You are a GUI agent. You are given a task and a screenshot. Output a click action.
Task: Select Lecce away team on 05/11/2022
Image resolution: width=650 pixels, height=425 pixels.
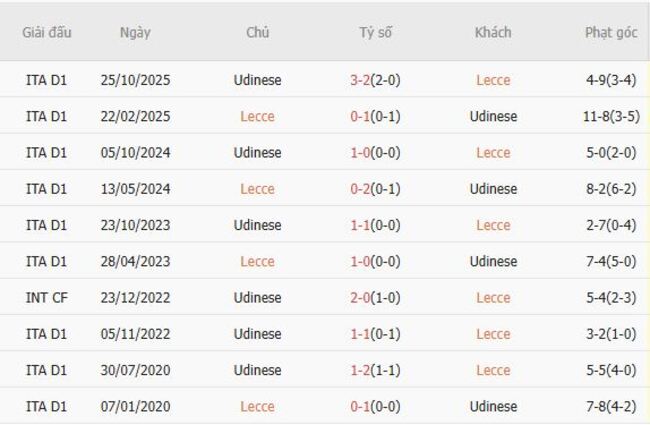point(493,334)
